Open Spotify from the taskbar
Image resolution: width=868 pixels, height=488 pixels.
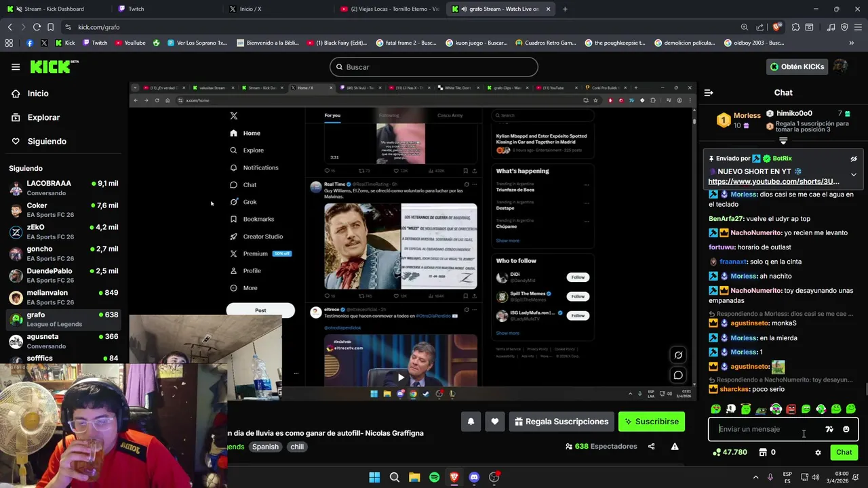[434, 477]
